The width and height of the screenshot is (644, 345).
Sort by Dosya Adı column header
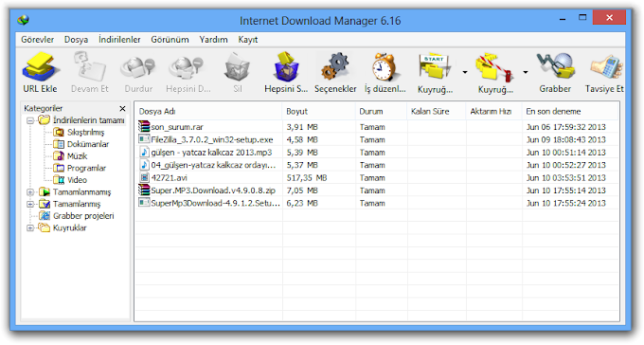click(208, 111)
